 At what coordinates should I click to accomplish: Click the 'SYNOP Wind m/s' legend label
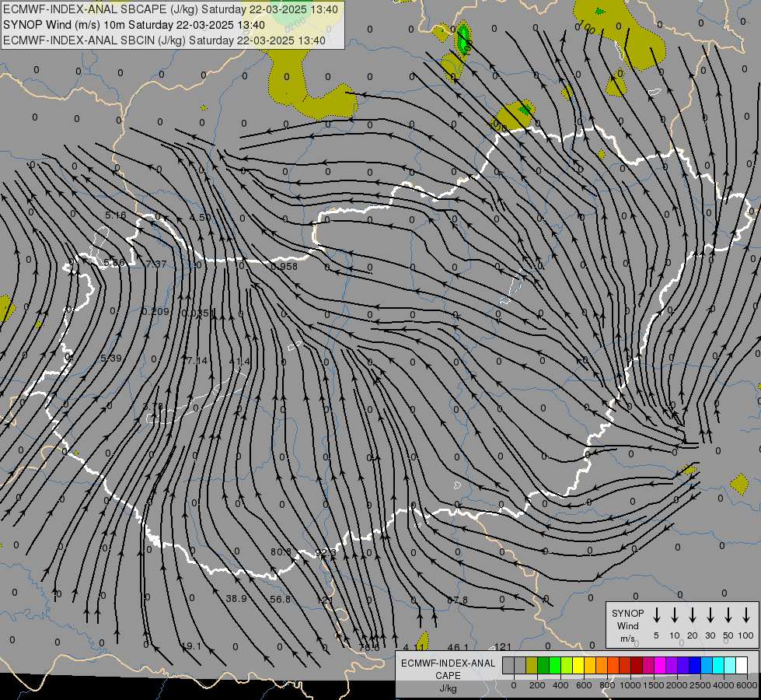click(627, 625)
